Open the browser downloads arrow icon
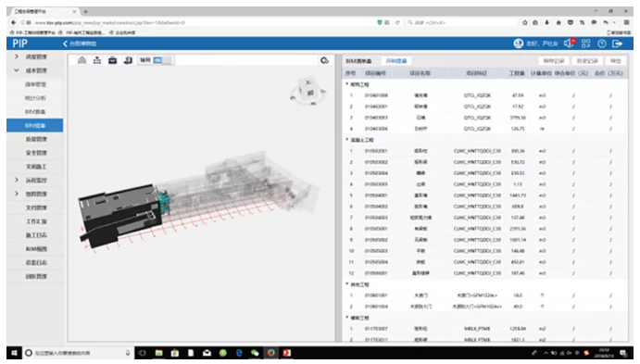Image resolution: width=640 pixels, height=364 pixels. tap(547, 22)
